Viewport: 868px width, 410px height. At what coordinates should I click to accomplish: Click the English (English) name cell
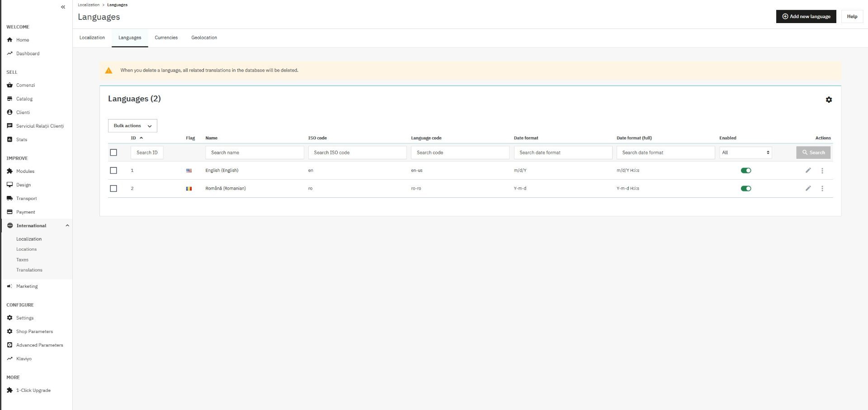[222, 171]
